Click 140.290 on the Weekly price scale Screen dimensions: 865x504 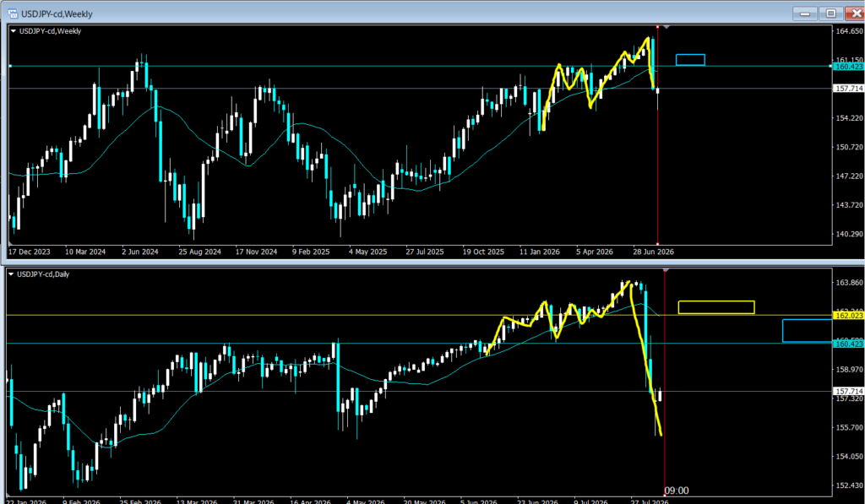tap(849, 234)
